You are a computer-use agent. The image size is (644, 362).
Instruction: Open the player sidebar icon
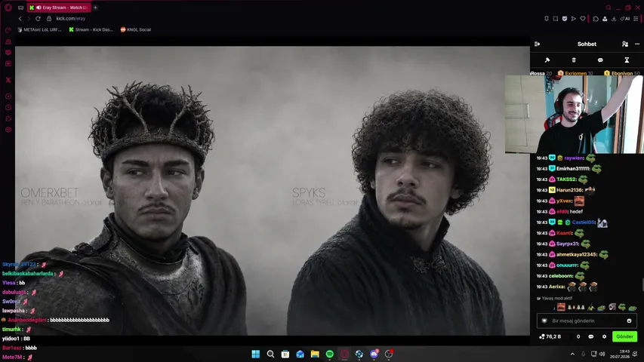tap(8, 97)
